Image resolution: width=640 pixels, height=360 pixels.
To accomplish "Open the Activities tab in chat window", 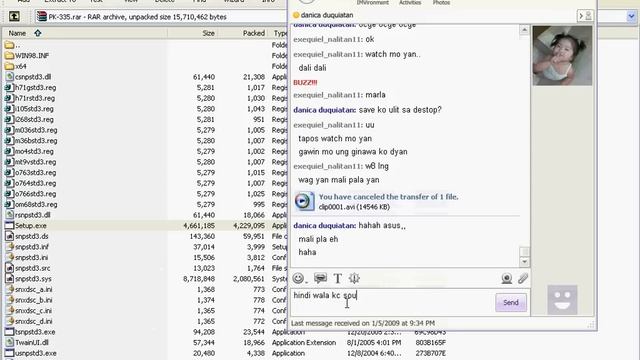I will 410,2.
